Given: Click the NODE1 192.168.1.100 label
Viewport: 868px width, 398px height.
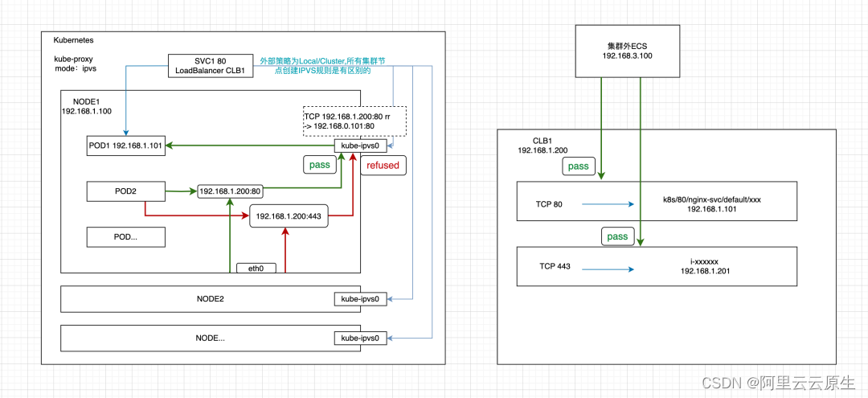Looking at the screenshot, I should point(86,106).
